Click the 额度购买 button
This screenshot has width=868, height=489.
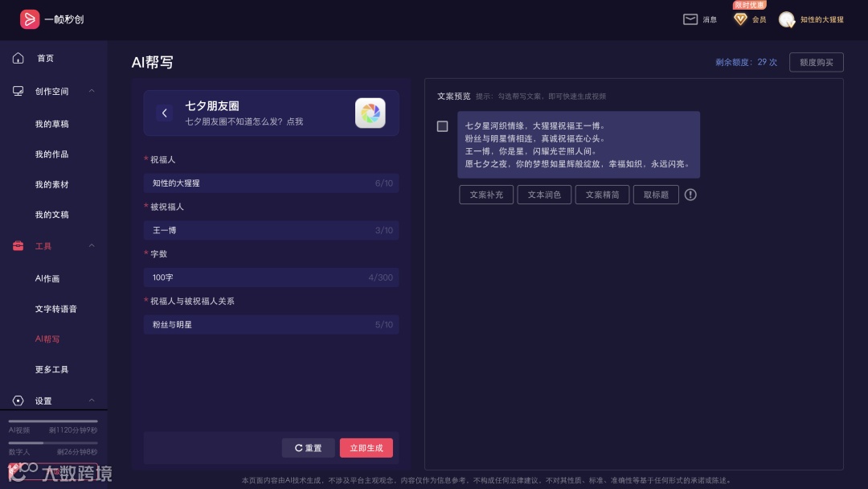point(816,62)
